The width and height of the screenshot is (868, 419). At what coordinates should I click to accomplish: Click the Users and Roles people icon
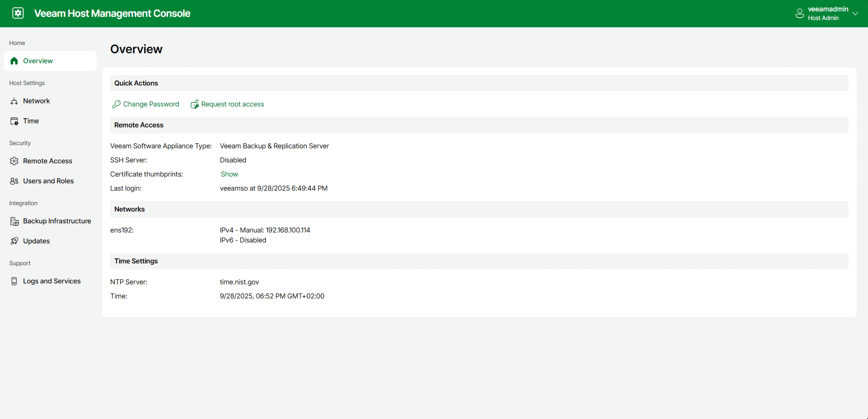tap(14, 181)
